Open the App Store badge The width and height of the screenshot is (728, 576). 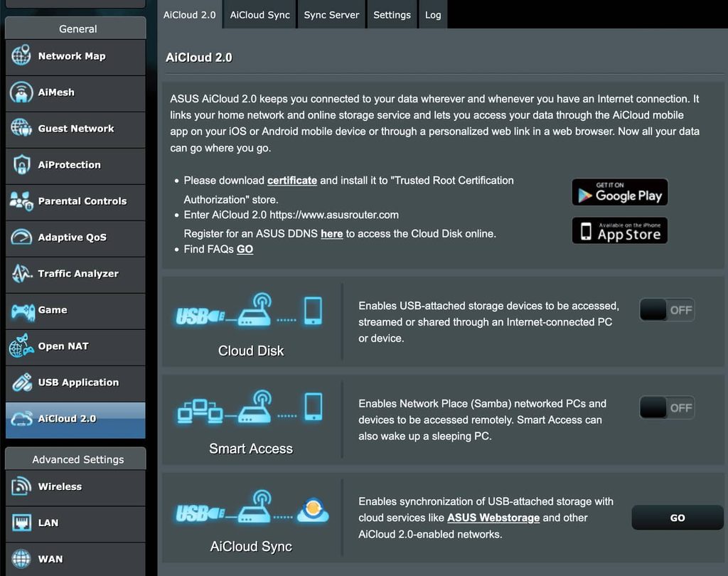pos(620,230)
